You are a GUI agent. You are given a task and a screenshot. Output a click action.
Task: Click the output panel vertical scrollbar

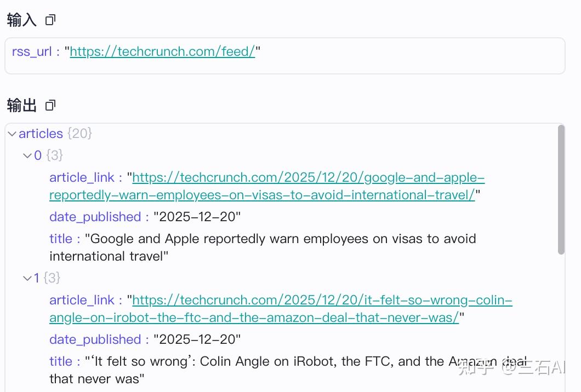561,189
